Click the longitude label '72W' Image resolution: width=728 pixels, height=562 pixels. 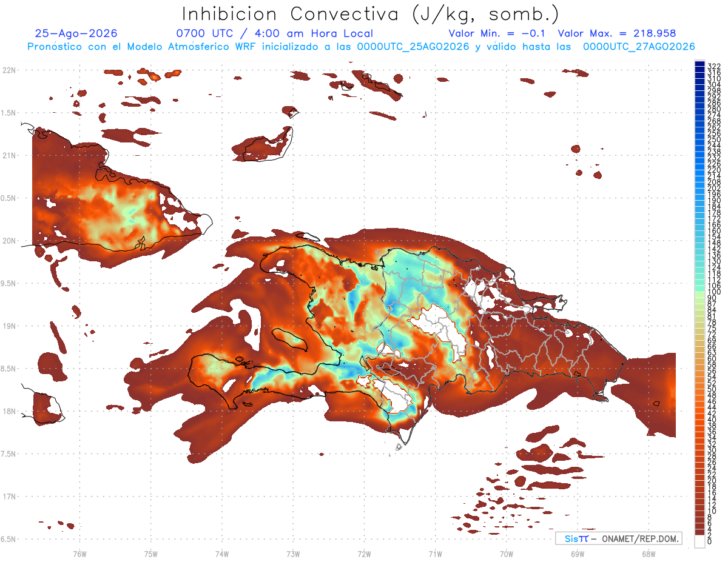point(364,554)
